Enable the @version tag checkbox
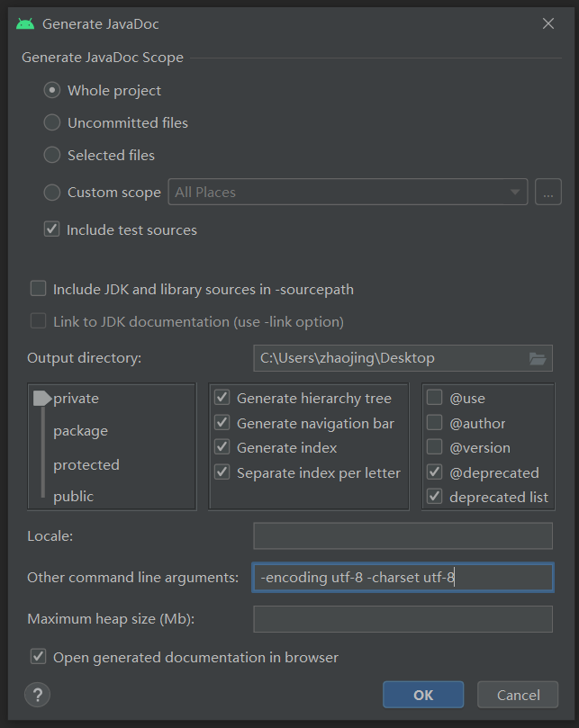The height and width of the screenshot is (728, 579). coord(435,447)
